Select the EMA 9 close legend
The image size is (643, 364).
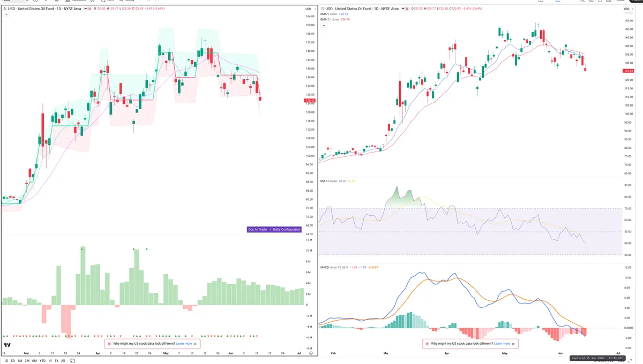329,14
